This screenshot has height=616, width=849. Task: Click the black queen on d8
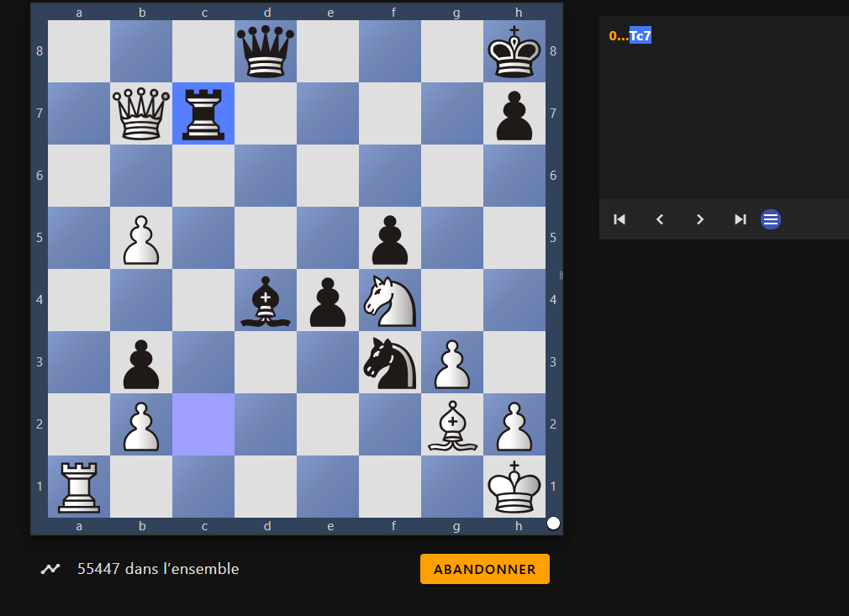266,51
